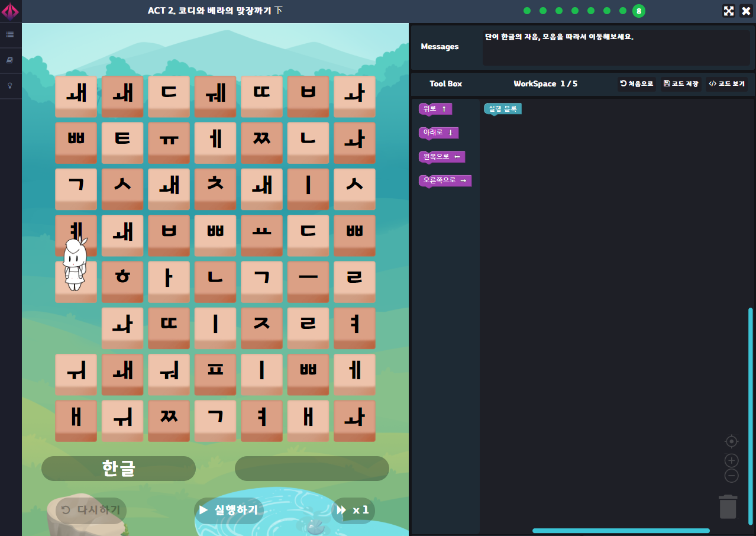Image resolution: width=756 pixels, height=536 pixels.
Task: Zoom in the workspace with plus icon
Action: tap(732, 461)
